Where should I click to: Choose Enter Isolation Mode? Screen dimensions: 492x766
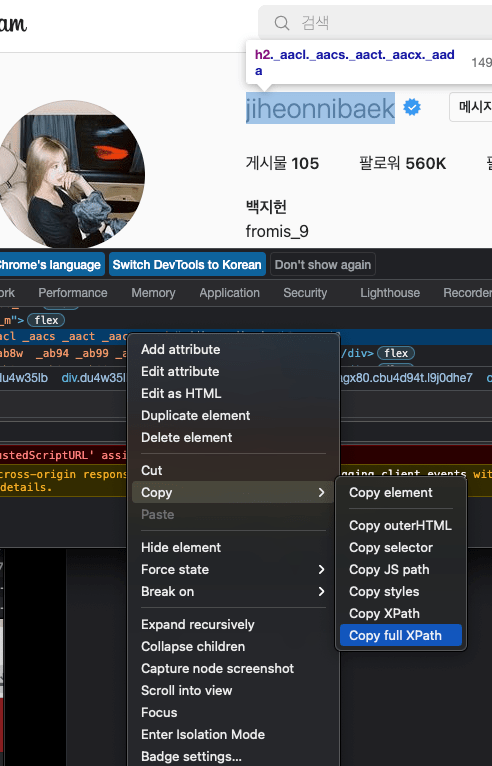coord(234,734)
